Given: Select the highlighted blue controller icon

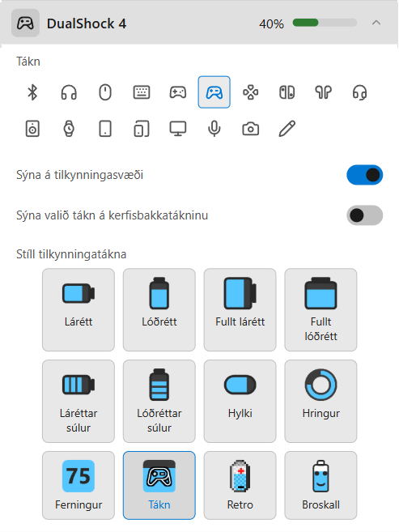Looking at the screenshot, I should [x=214, y=92].
